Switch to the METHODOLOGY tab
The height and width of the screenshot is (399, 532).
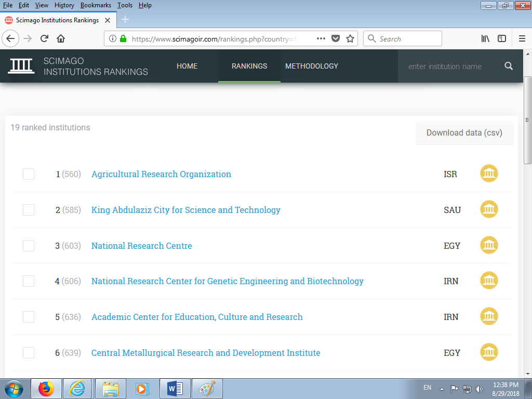pyautogui.click(x=312, y=66)
